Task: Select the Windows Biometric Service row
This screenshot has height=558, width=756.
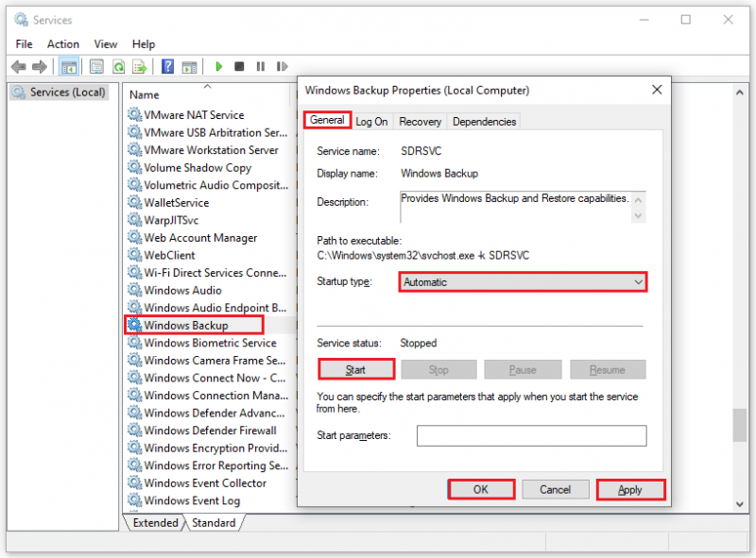Action: click(x=208, y=343)
